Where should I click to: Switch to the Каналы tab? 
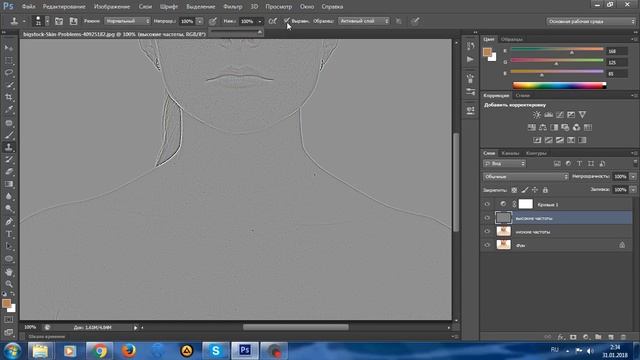click(510, 153)
